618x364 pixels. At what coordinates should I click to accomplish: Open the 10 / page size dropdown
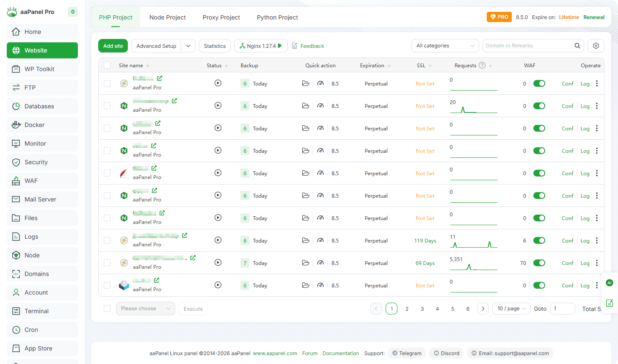coord(511,309)
